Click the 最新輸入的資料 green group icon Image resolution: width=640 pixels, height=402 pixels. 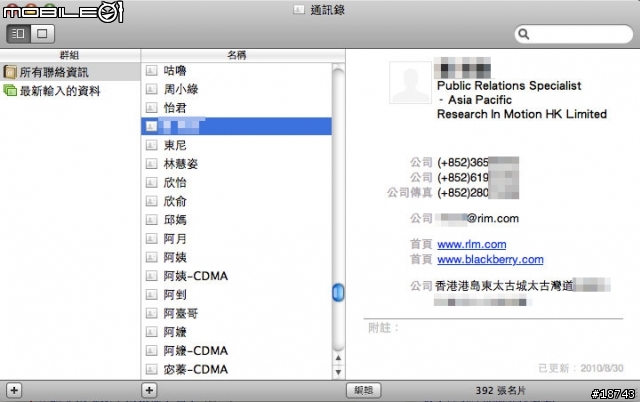(10, 91)
